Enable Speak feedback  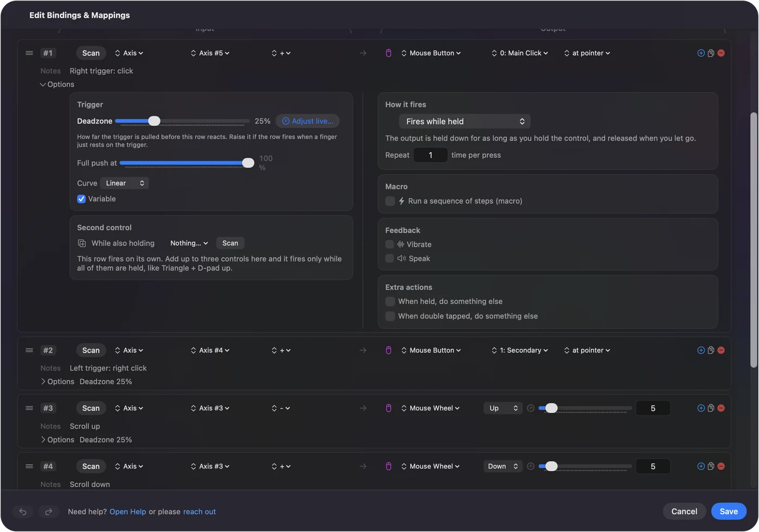coord(390,259)
